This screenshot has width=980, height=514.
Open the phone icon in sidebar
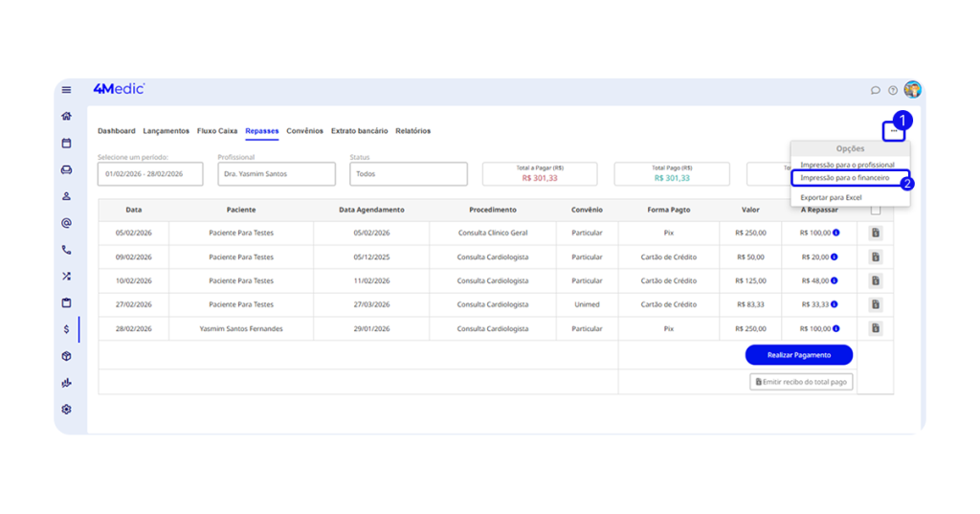(66, 250)
